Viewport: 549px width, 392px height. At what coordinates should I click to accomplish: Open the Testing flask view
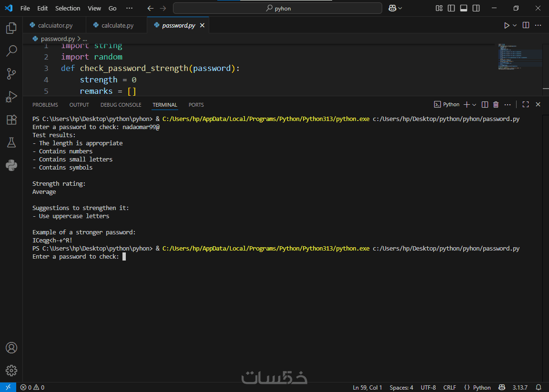[x=11, y=142]
